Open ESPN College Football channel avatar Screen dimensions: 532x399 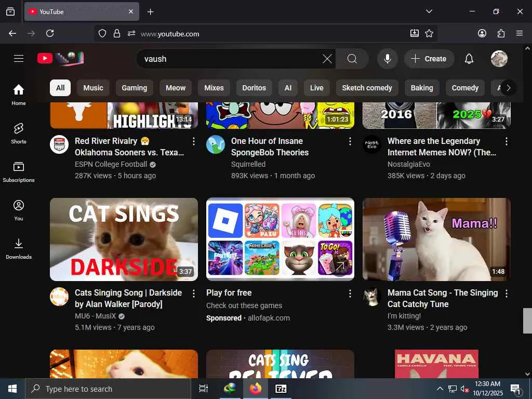point(59,144)
